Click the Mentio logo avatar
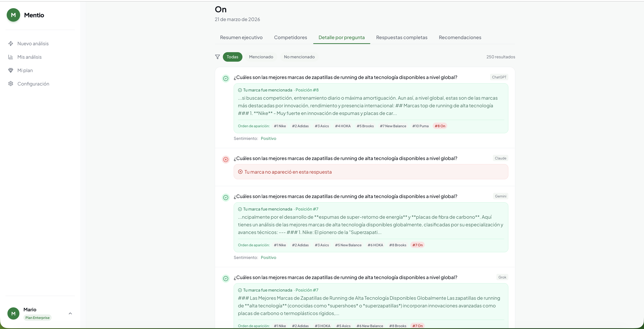644x329 pixels. pyautogui.click(x=13, y=15)
